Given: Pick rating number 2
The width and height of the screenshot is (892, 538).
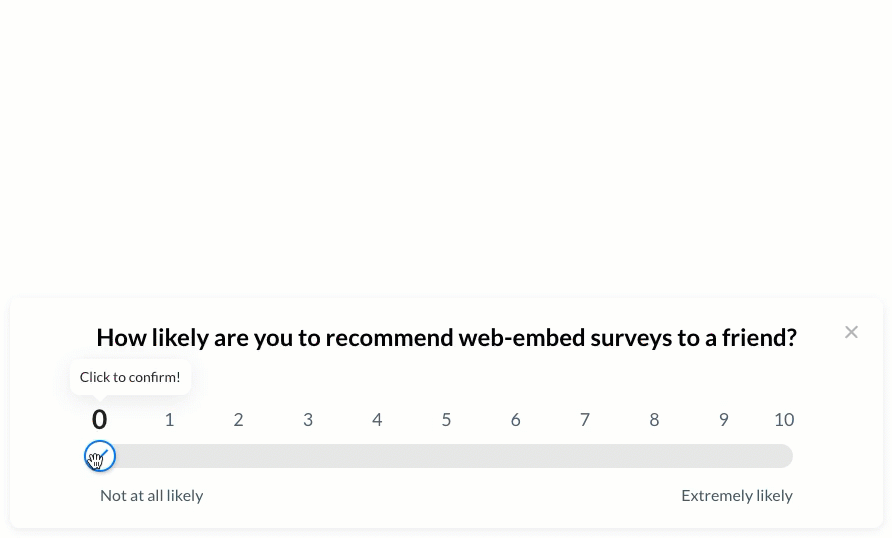Looking at the screenshot, I should [x=238, y=420].
